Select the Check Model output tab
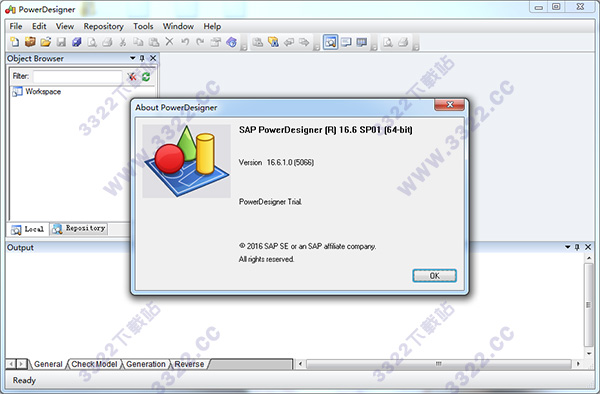 pos(94,364)
